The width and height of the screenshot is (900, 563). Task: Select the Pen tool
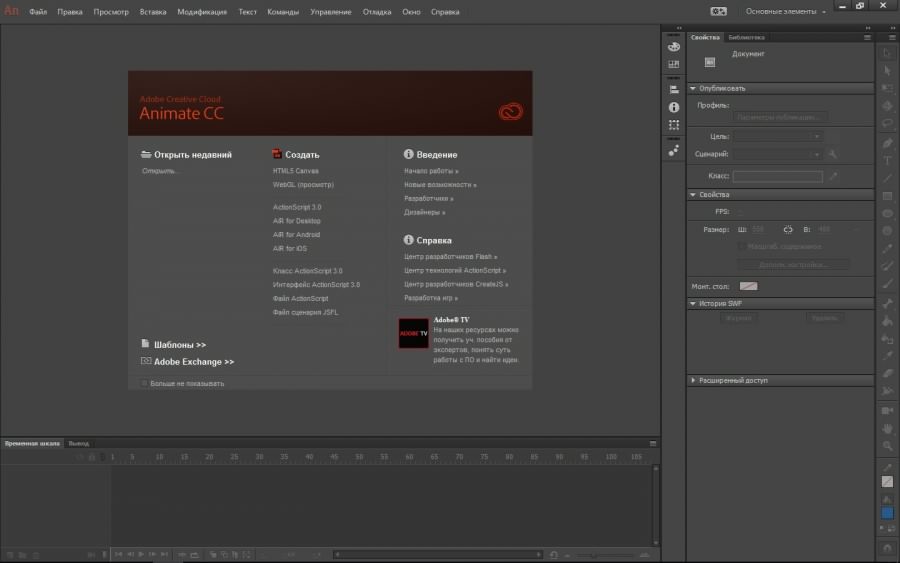point(887,142)
